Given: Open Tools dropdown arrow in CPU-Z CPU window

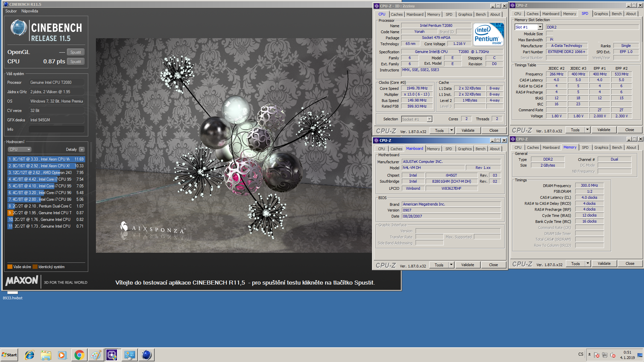Looking at the screenshot, I should point(451,131).
